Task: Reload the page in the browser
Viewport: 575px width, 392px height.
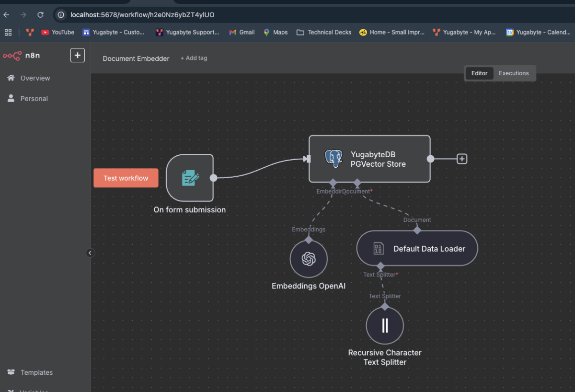Action: pyautogui.click(x=40, y=14)
